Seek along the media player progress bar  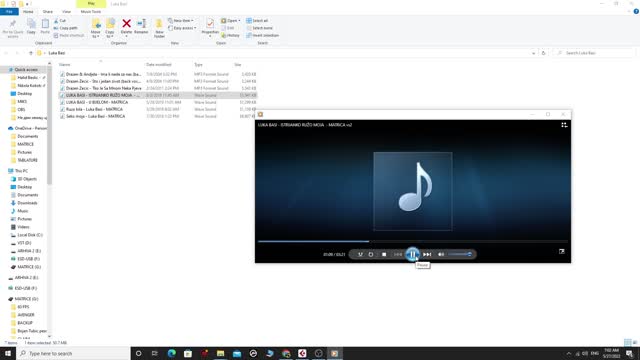click(x=413, y=241)
